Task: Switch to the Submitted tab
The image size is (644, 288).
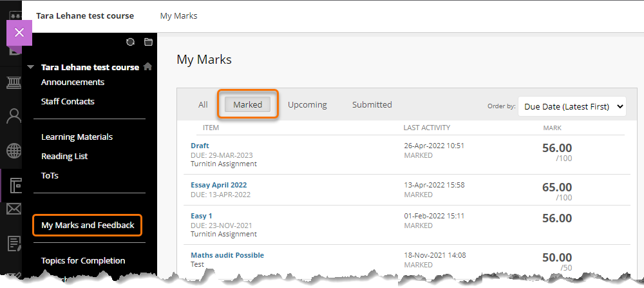Action: click(372, 105)
